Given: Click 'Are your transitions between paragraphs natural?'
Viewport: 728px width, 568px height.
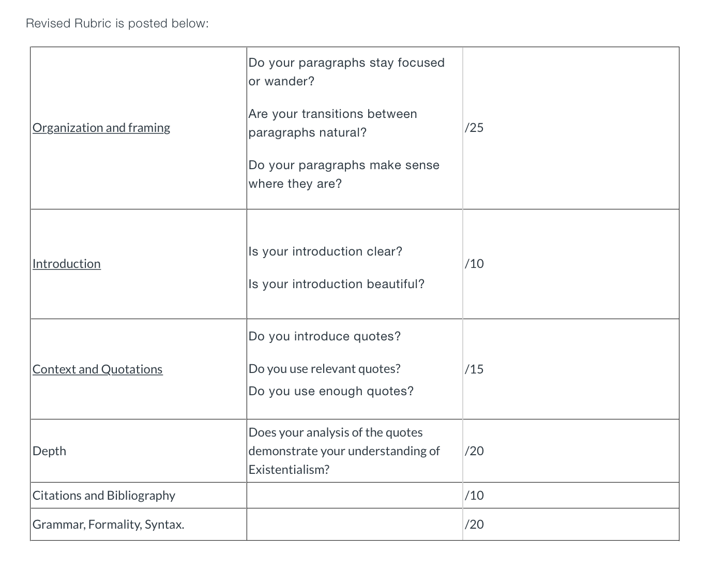Looking at the screenshot, I should pos(333,123).
